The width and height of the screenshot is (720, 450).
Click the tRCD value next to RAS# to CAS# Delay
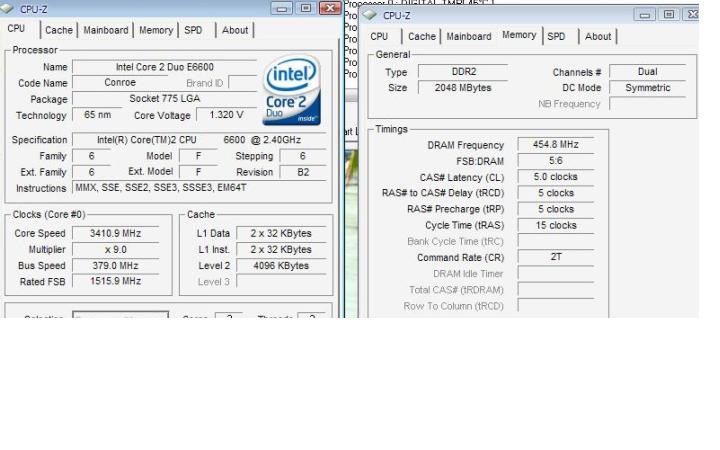[x=556, y=193]
